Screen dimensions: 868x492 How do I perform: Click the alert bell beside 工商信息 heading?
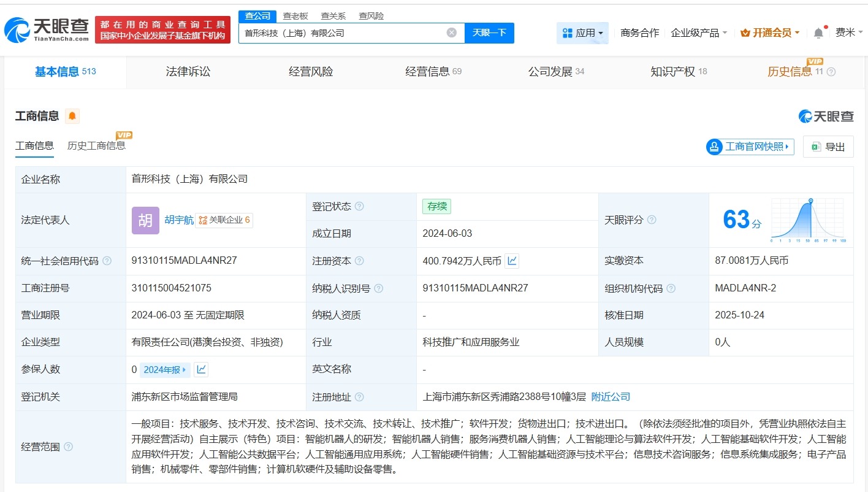72,116
